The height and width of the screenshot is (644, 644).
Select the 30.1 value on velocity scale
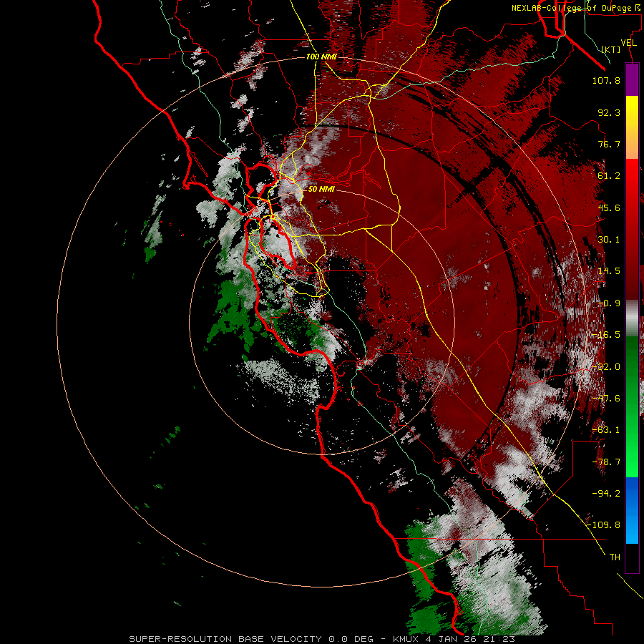pyautogui.click(x=609, y=240)
